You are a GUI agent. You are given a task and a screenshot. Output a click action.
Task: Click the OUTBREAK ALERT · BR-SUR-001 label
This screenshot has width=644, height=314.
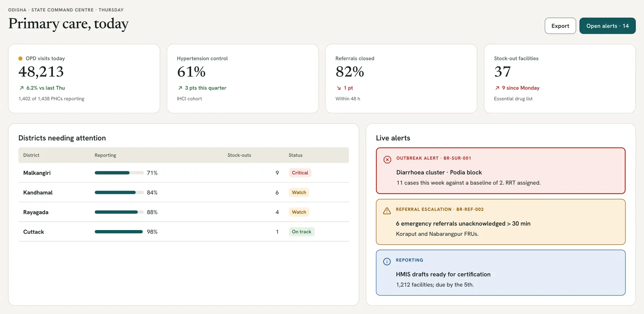point(433,158)
